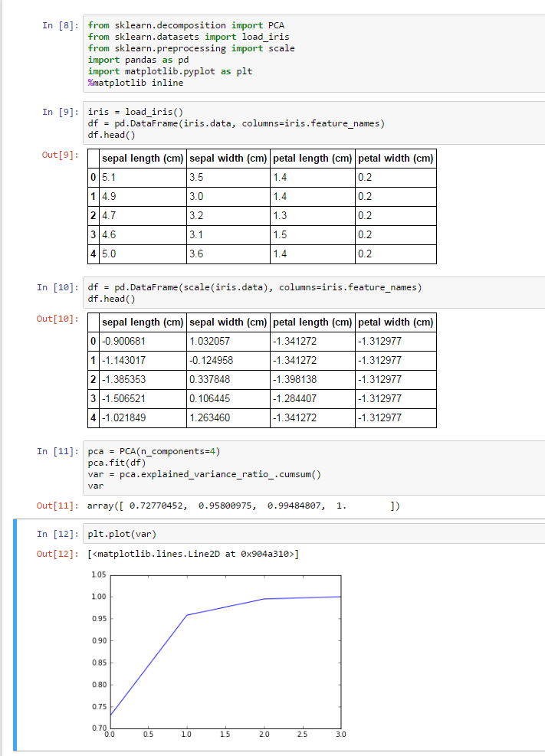
Task: Click the In [11] PCA fit code cell
Action: pyautogui.click(x=314, y=468)
